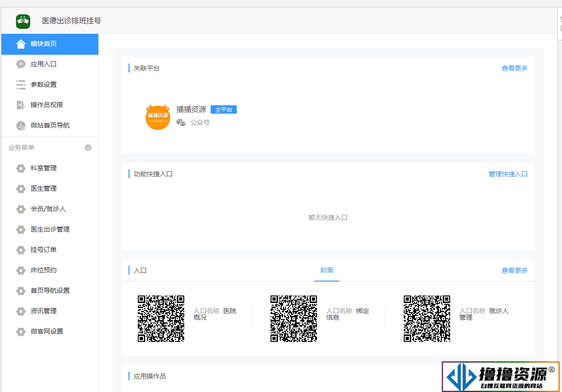Click gear icon next to 科室管理

[x=21, y=168]
